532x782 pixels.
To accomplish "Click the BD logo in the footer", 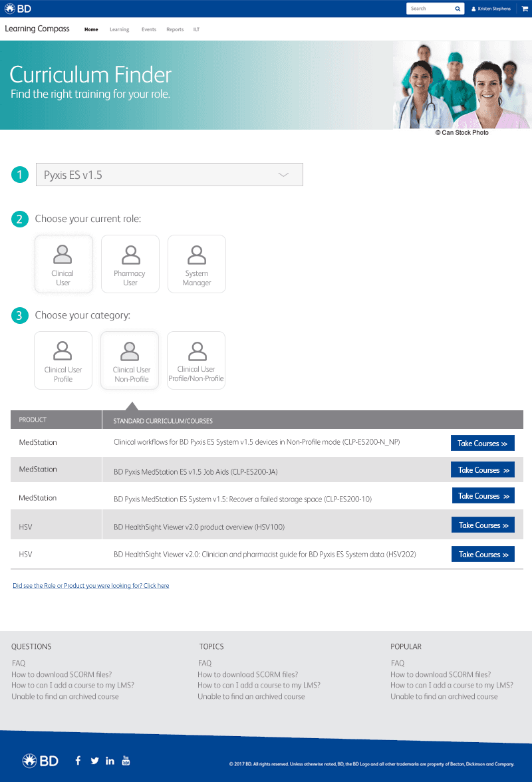I will pyautogui.click(x=41, y=761).
